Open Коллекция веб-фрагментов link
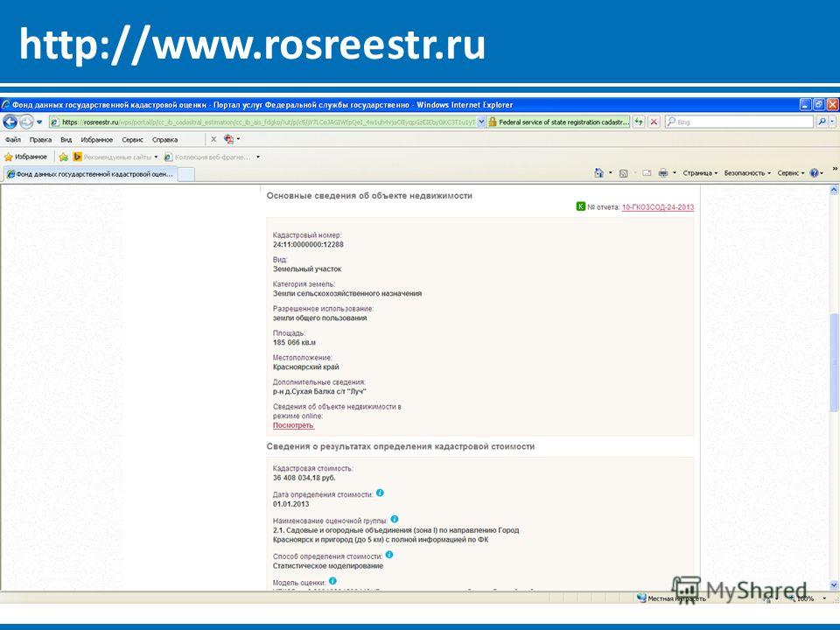 pos(207,157)
